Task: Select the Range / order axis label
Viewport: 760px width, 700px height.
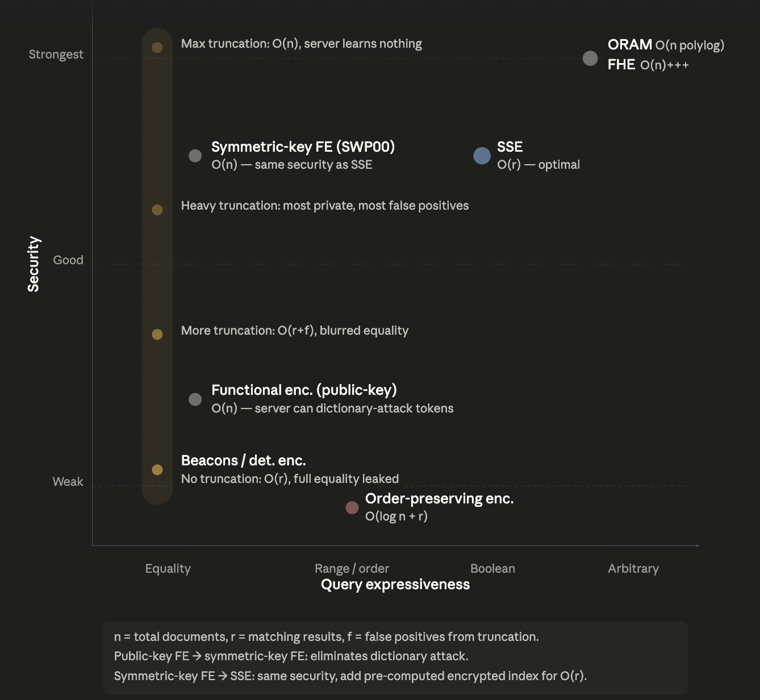Action: pos(352,569)
